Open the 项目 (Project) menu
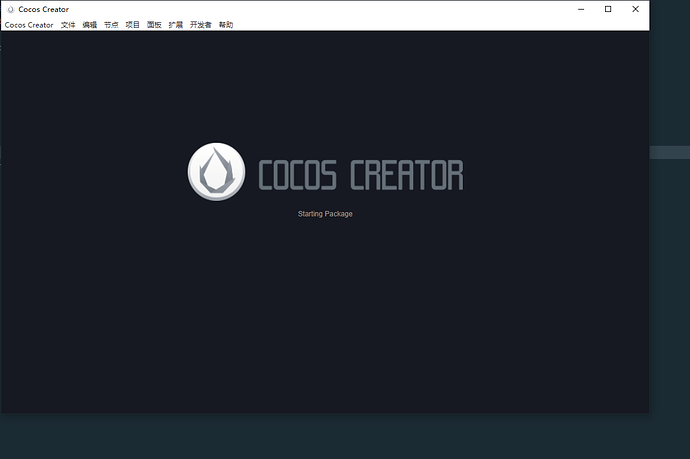Viewport: 690px width, 459px height. click(x=132, y=25)
